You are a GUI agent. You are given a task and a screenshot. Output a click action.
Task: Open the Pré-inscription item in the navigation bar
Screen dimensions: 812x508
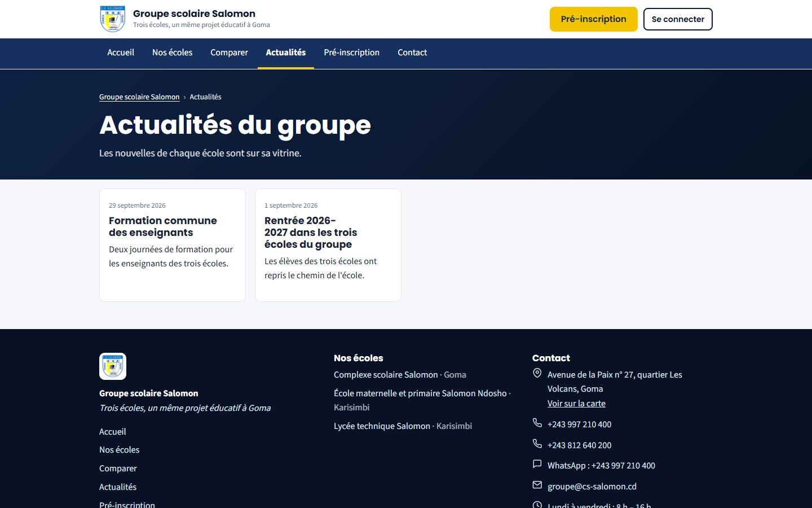coord(352,52)
